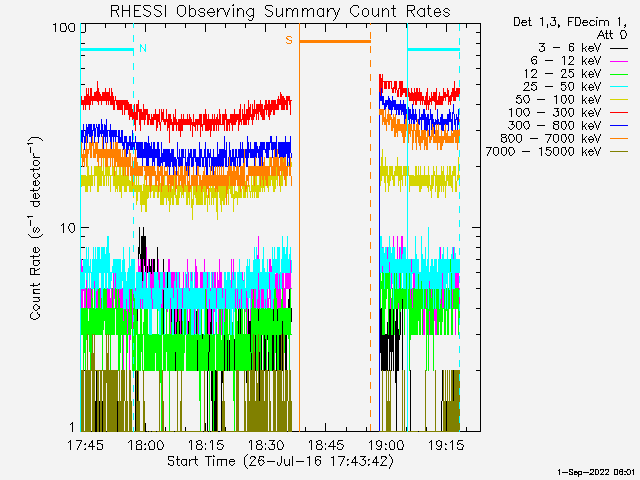
Task: Click the '300 - 800 keV' legend label
Action: [x=554, y=126]
